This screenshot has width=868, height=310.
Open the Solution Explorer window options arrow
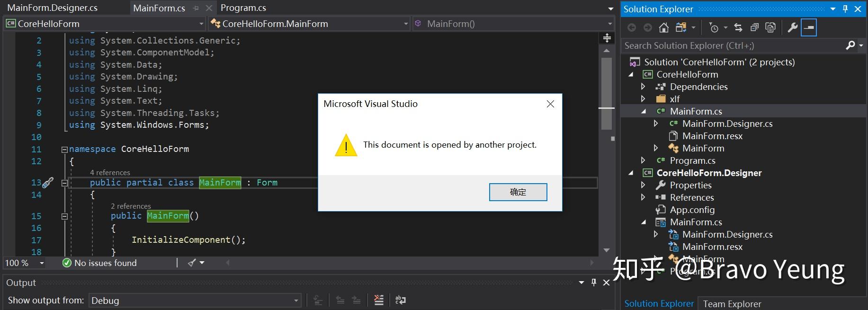click(x=833, y=9)
